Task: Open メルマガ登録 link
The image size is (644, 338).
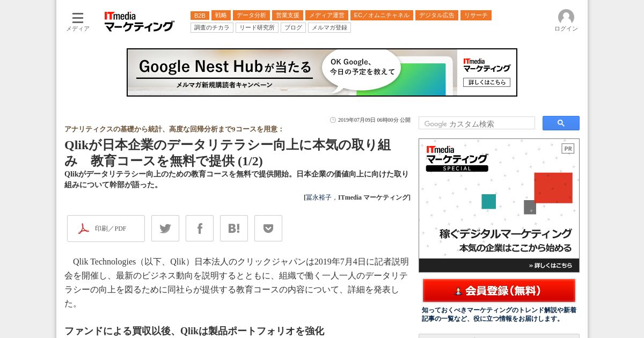Action: [x=330, y=28]
